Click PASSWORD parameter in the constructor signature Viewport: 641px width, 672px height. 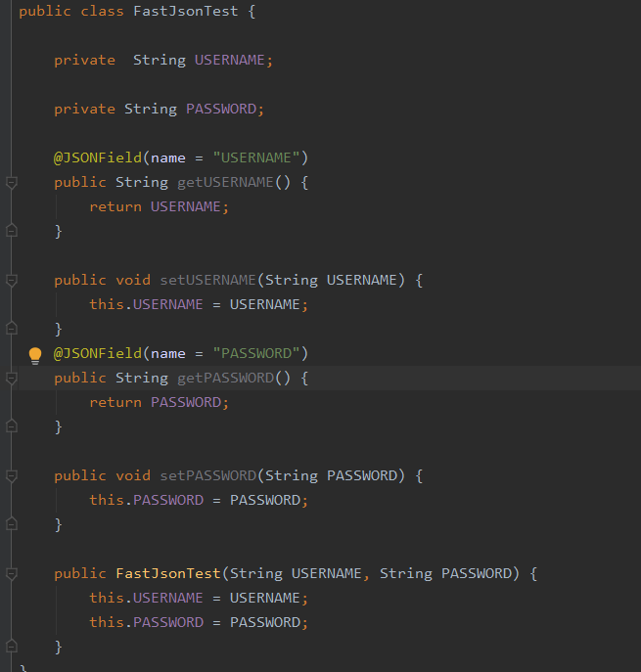[x=477, y=573]
